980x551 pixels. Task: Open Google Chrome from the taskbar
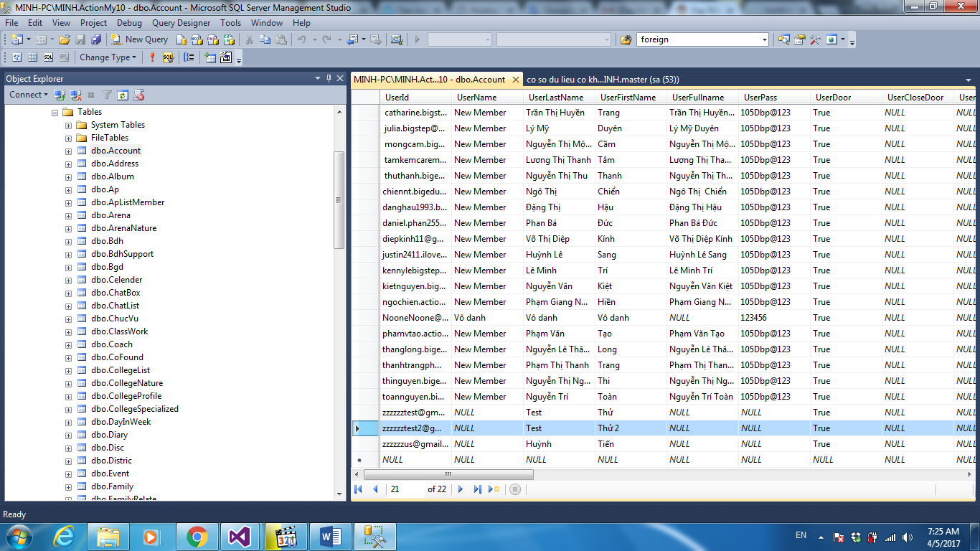[x=196, y=536]
